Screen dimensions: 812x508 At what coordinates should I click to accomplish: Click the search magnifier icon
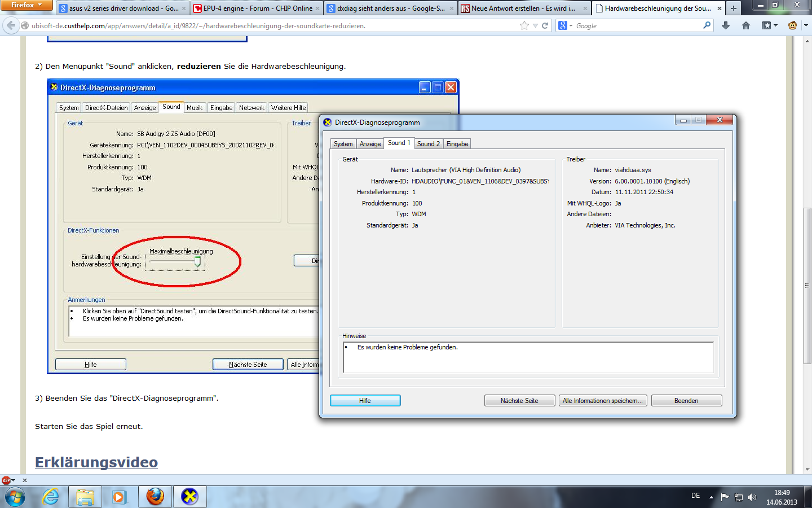point(707,25)
